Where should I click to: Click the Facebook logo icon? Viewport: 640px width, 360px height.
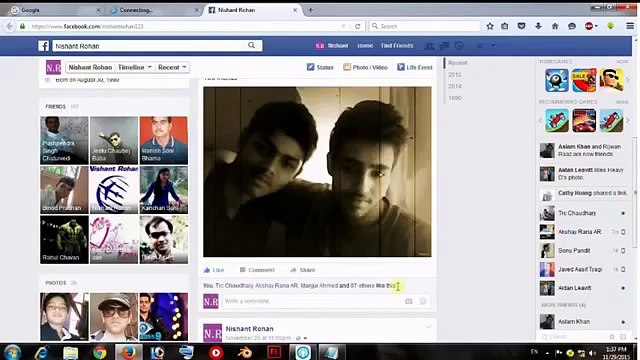44,46
